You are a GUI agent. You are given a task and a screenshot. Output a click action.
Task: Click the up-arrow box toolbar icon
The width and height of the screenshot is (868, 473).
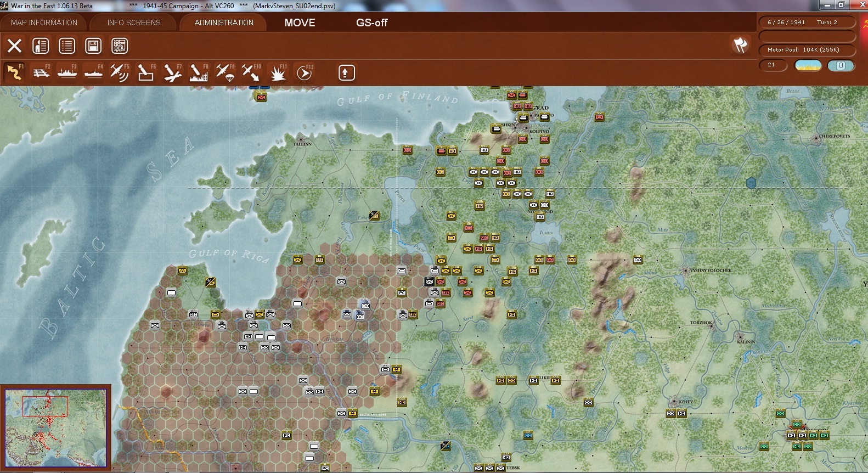tap(346, 72)
